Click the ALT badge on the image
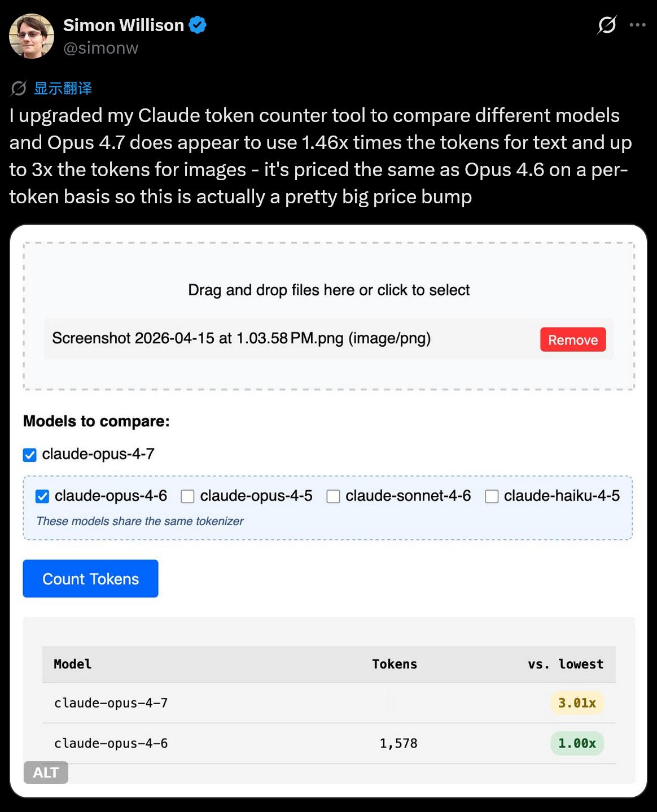The image size is (657, 812). click(46, 772)
